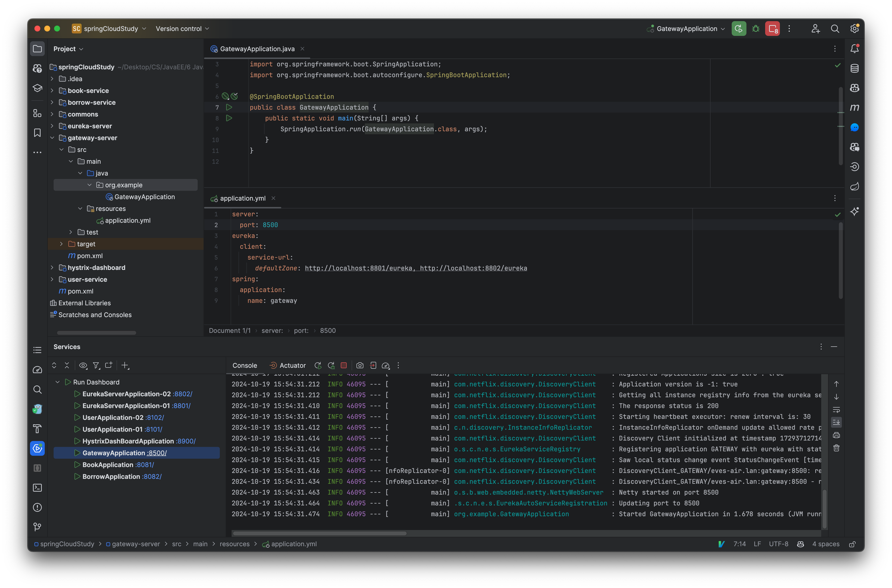Screen dimensions: 892x588
Task: Open the Problems tool window icon
Action: [x=38, y=507]
